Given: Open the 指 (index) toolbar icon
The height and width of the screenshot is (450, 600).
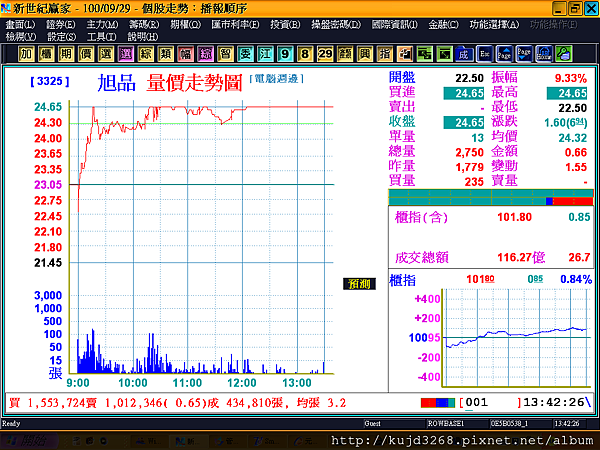Looking at the screenshot, I should click(x=385, y=54).
